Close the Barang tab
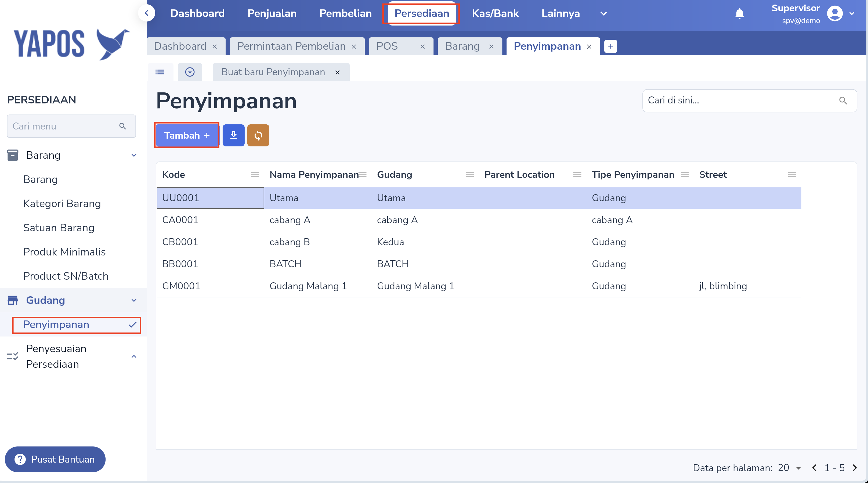Image resolution: width=868 pixels, height=483 pixels. point(491,46)
